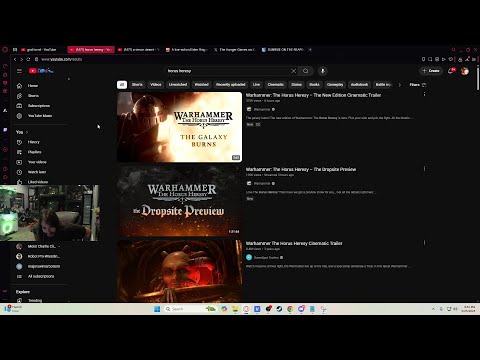
Task: Open The Galaxy Burns video thumbnail
Action: click(179, 127)
